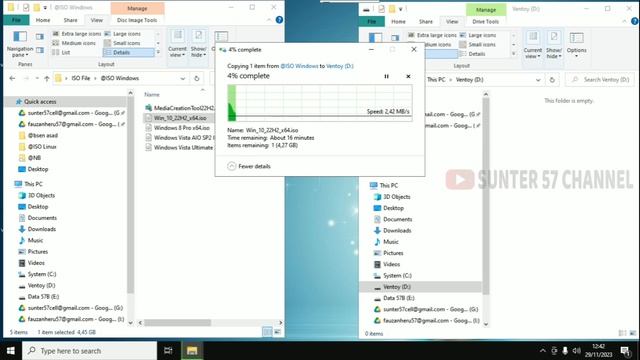Choose Details layout in left window
640x360 pixels.
[129, 52]
